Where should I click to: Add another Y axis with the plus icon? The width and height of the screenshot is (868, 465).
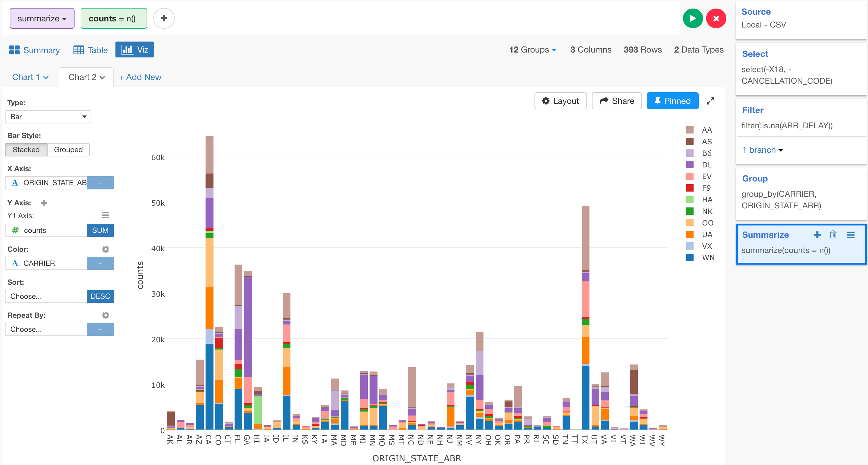44,203
